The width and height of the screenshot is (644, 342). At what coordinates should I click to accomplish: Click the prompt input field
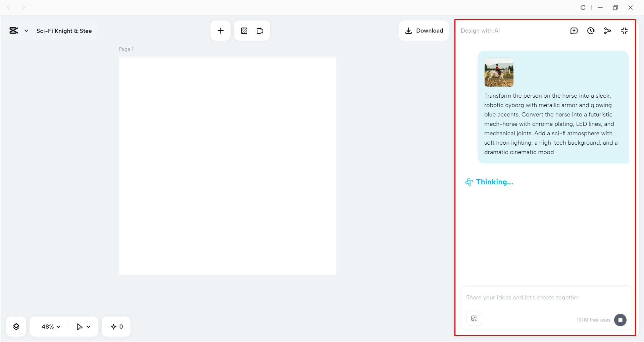[537, 297]
